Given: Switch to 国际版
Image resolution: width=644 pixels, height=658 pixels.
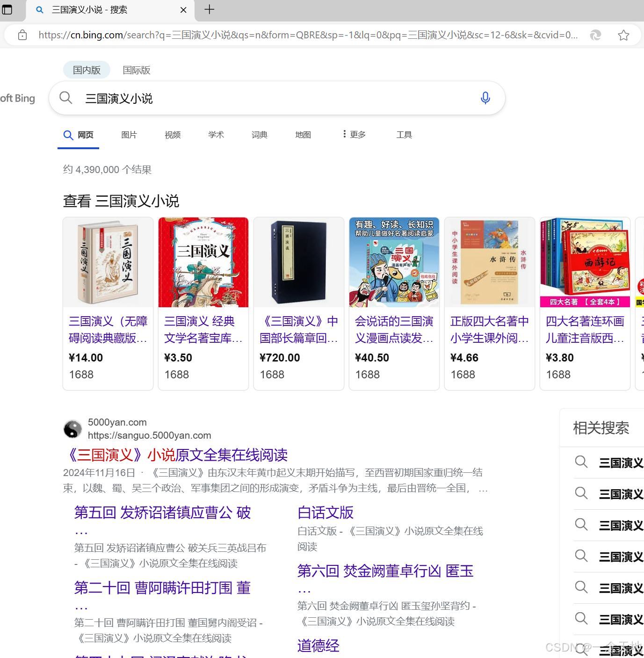Looking at the screenshot, I should click(137, 70).
